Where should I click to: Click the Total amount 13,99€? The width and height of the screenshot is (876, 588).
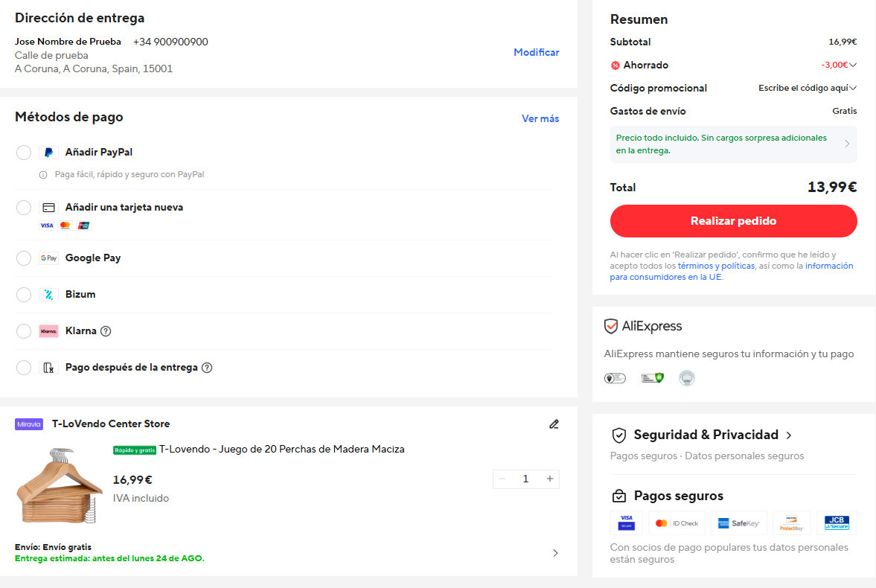tap(832, 188)
